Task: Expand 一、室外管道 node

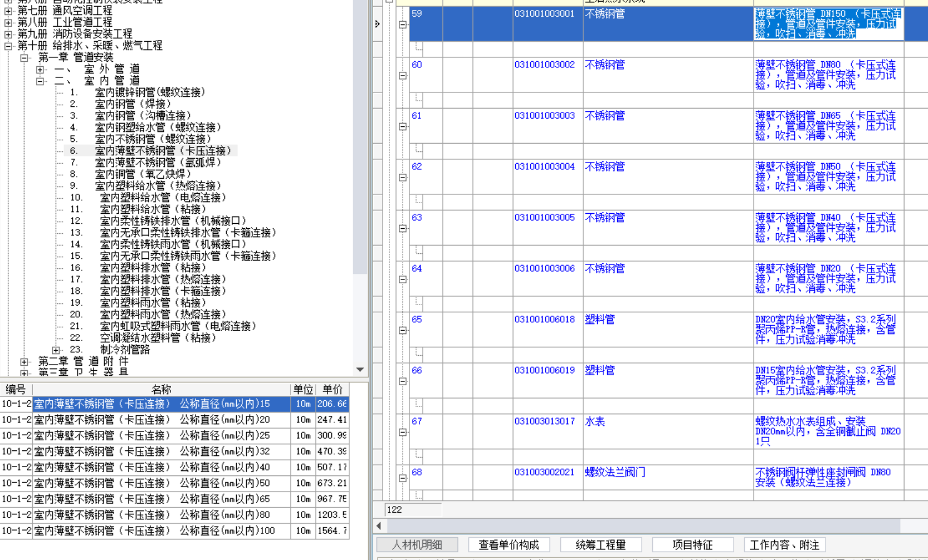Action: tap(40, 70)
